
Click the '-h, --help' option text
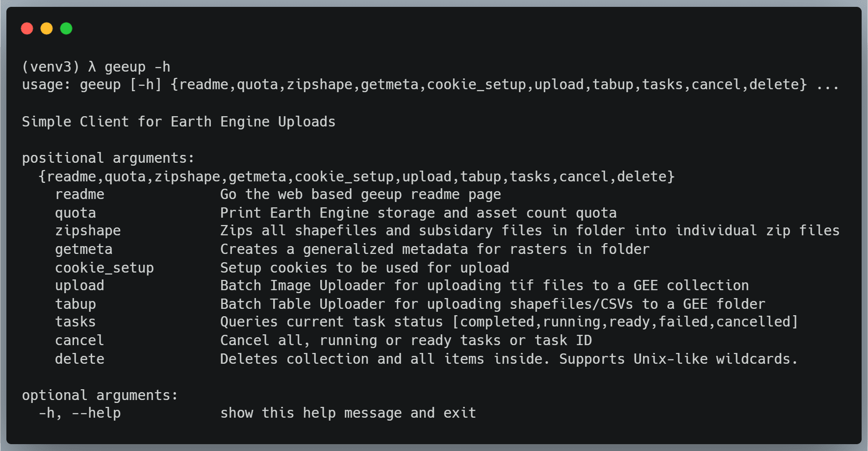click(80, 413)
